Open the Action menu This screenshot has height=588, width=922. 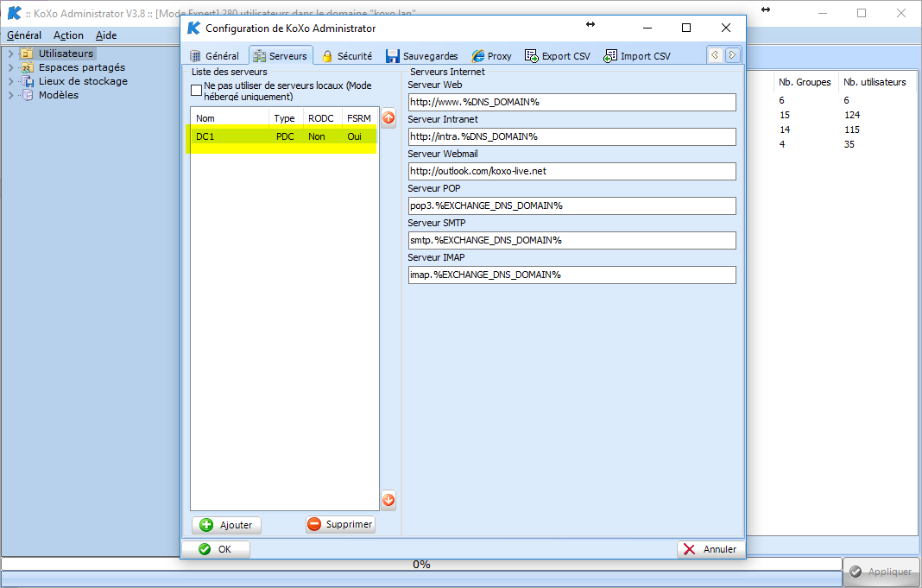[x=68, y=35]
